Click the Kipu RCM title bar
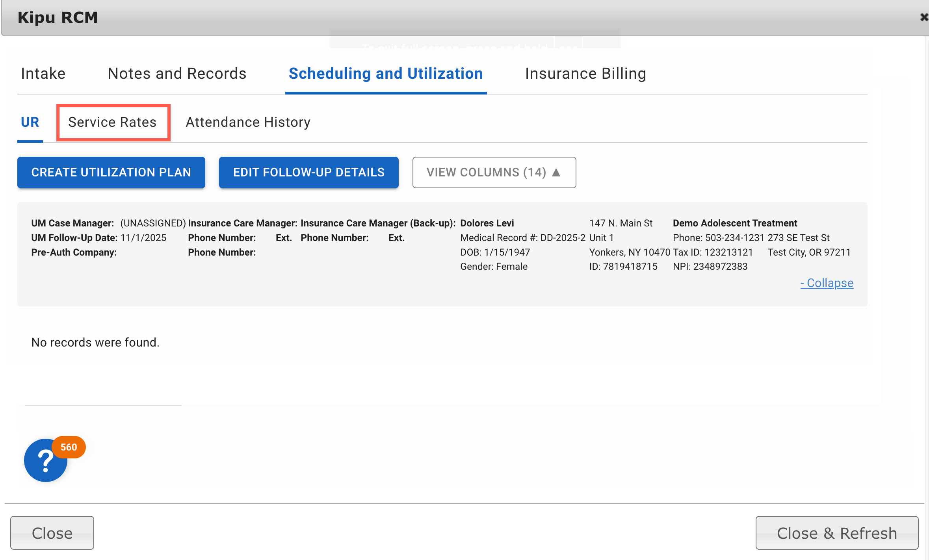Viewport: 929px width, 560px height. pyautogui.click(x=58, y=17)
